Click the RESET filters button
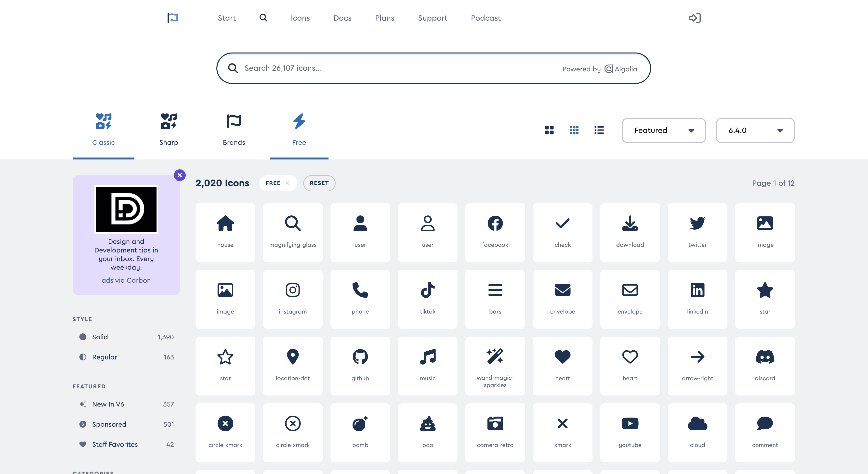This screenshot has width=868, height=474. click(x=319, y=183)
